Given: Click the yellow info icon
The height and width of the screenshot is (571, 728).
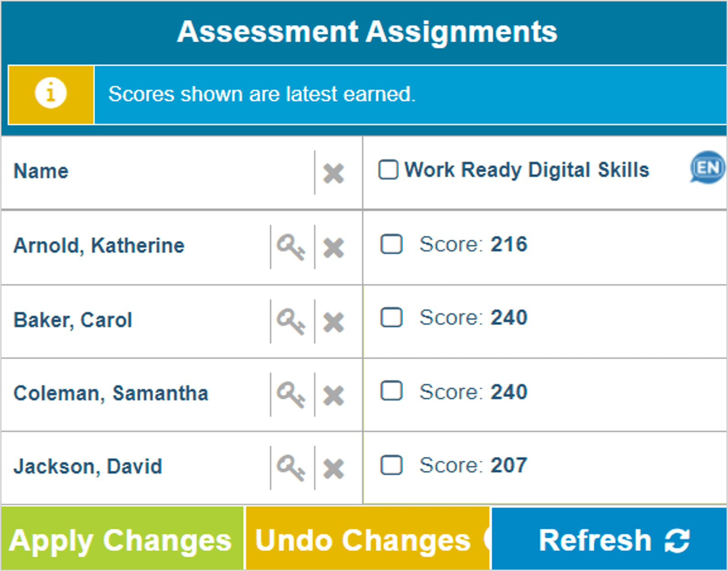Looking at the screenshot, I should coord(51,93).
